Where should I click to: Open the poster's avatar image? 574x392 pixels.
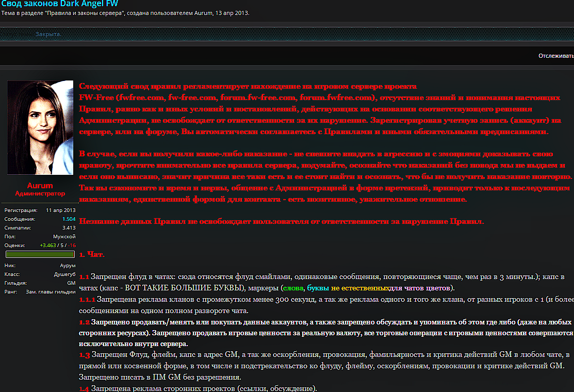pos(40,127)
